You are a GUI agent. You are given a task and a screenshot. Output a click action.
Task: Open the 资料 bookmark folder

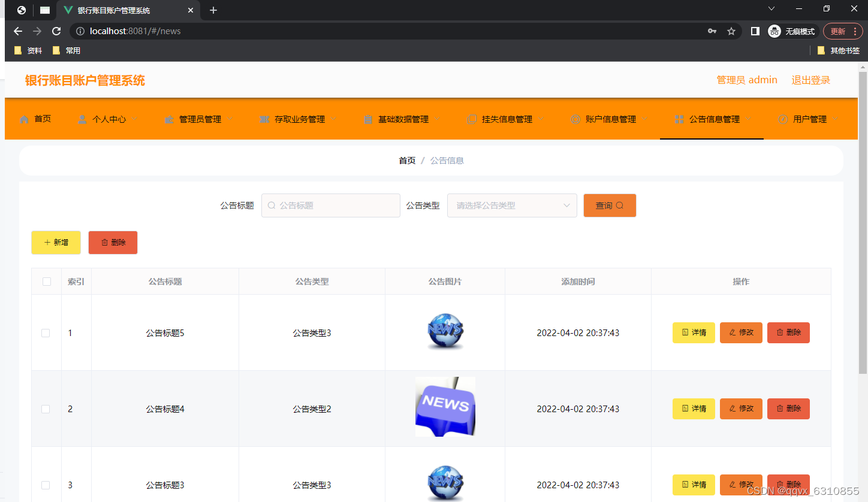click(x=28, y=51)
